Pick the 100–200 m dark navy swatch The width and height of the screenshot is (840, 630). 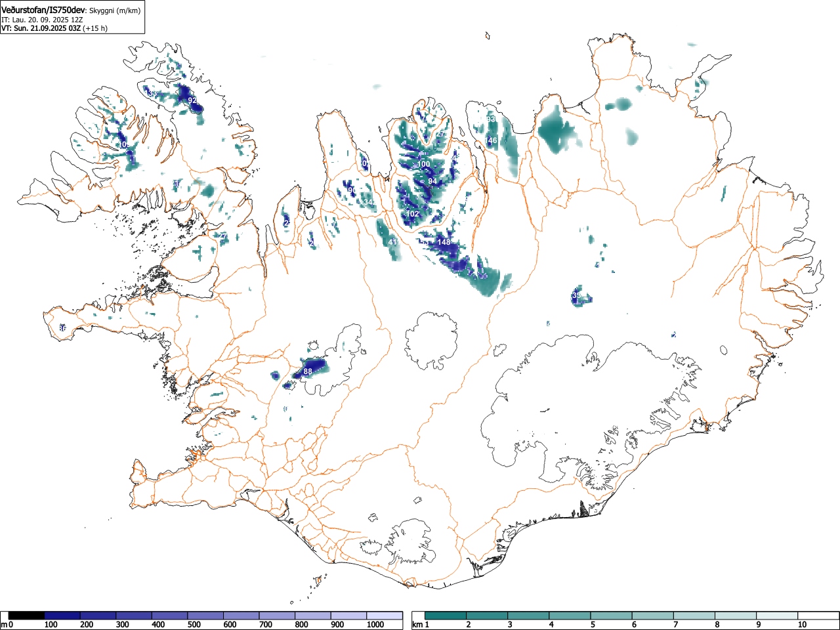pos(62,616)
